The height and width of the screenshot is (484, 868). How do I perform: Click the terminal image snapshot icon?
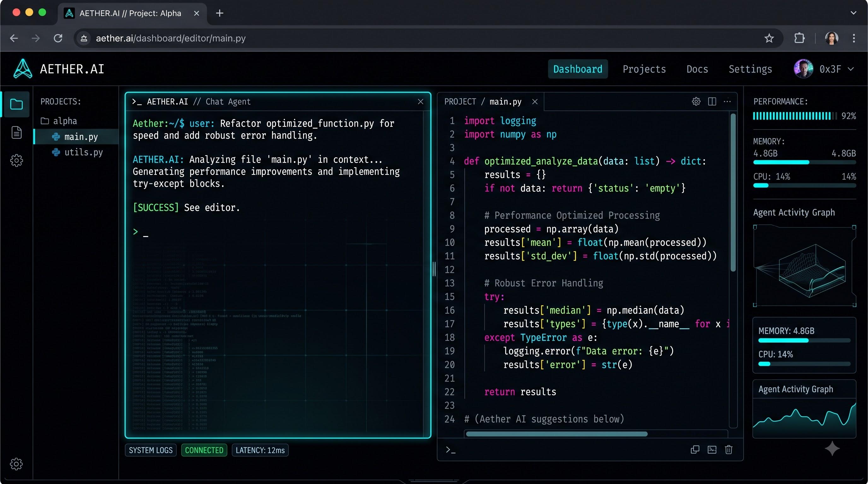(x=712, y=450)
